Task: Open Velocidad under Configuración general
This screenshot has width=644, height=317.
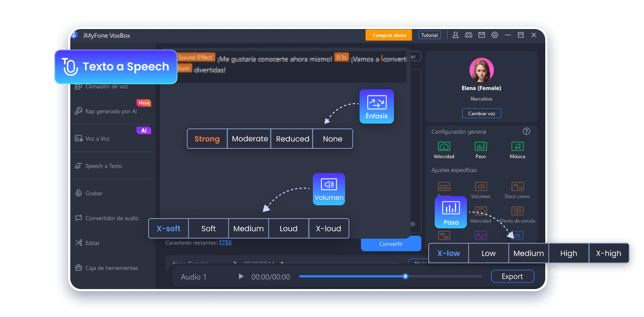Action: coord(444,147)
